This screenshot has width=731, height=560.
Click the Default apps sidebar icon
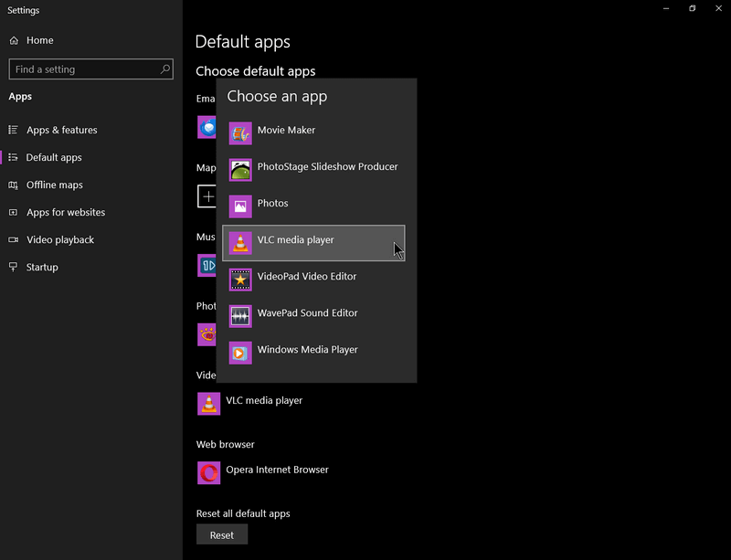[x=14, y=157]
